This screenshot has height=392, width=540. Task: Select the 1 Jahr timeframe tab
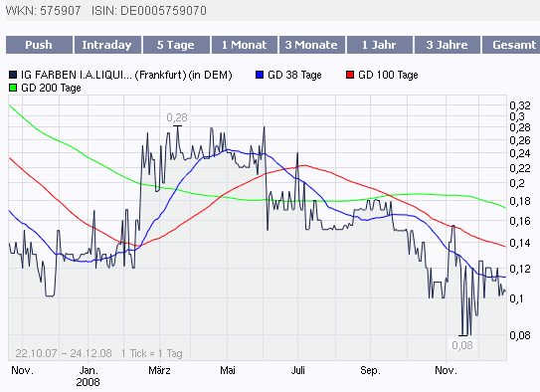click(x=380, y=45)
